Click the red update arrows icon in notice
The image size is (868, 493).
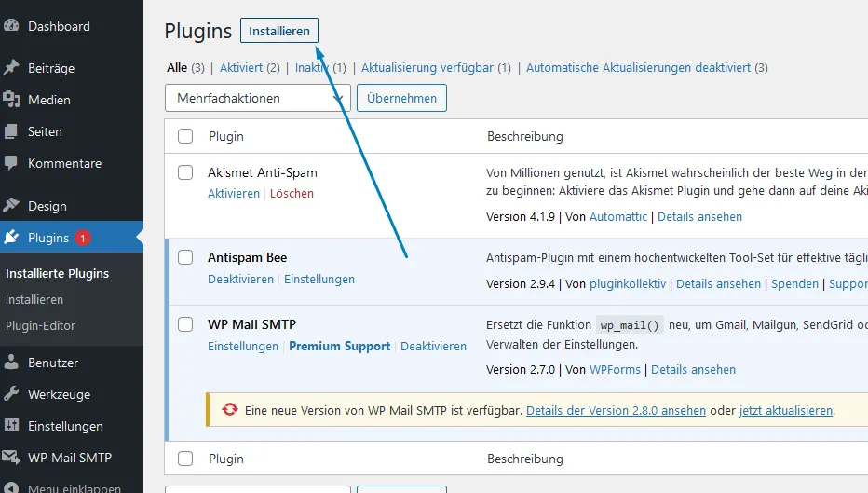point(230,409)
